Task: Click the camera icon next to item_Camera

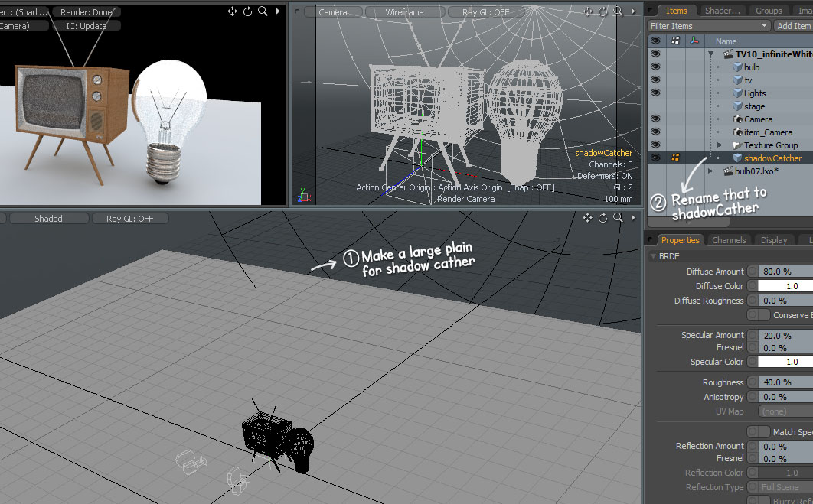Action: [x=738, y=132]
